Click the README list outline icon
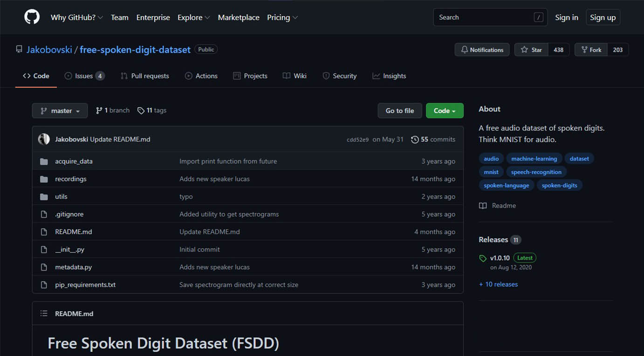644x356 pixels. tap(44, 314)
